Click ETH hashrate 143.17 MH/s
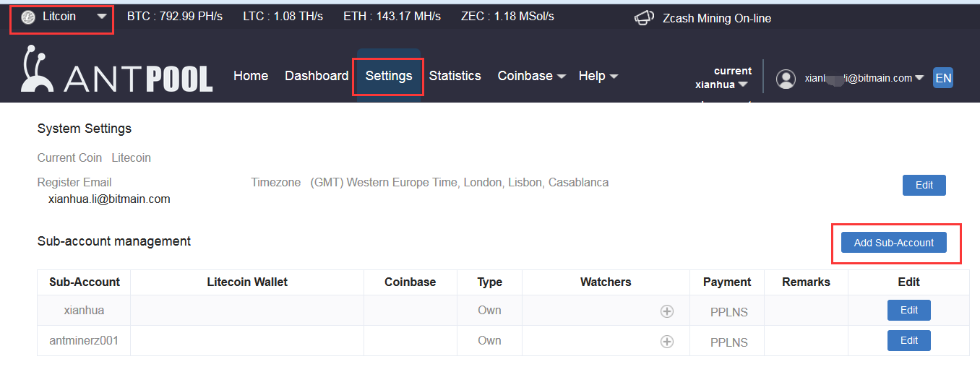The height and width of the screenshot is (372, 980). (x=392, y=16)
